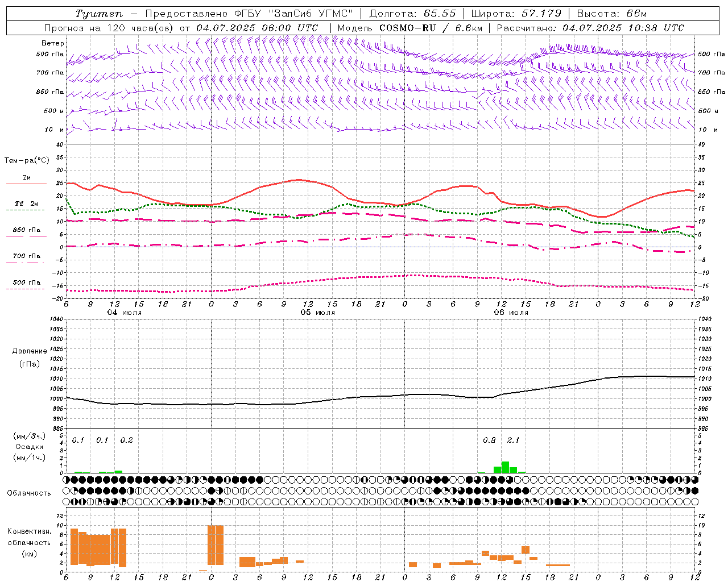Click the "Тем-ра(°C)" temperature panel label
Screen dimensions: 728x582
click(x=27, y=161)
